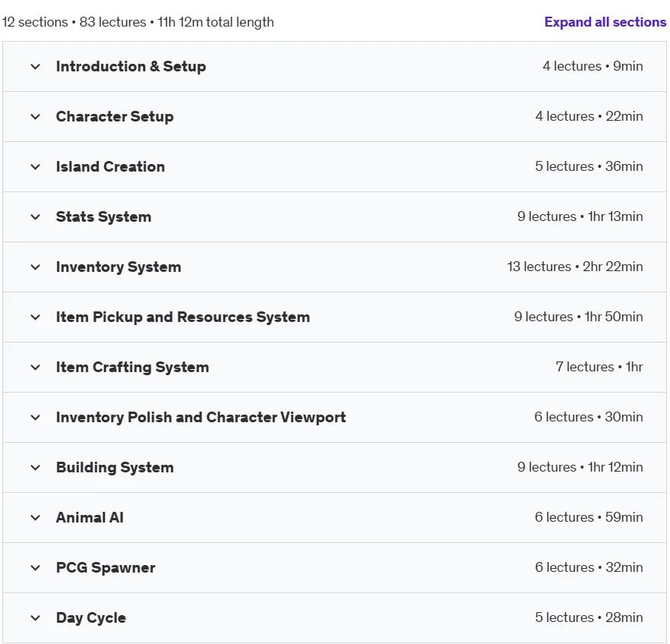Image resolution: width=670 pixels, height=644 pixels.
Task: Open the Island Creation section chevron
Action: click(36, 166)
